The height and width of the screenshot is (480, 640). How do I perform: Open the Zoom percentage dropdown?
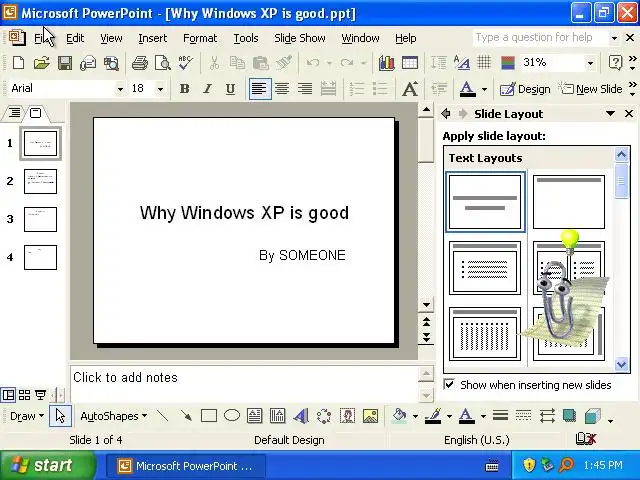(590, 63)
